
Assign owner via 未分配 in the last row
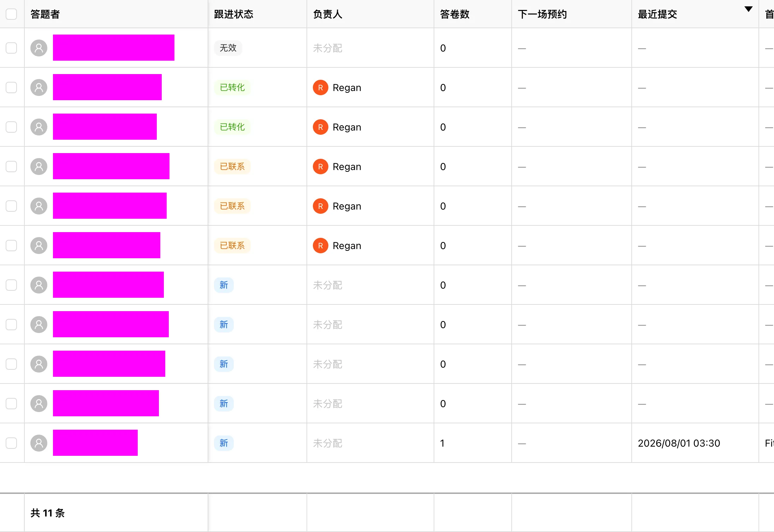coord(328,443)
